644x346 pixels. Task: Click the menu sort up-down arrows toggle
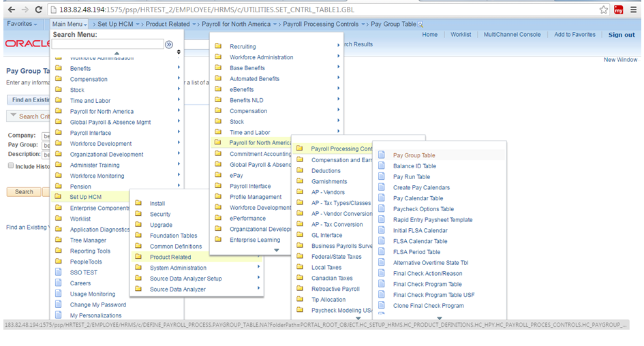click(x=179, y=52)
